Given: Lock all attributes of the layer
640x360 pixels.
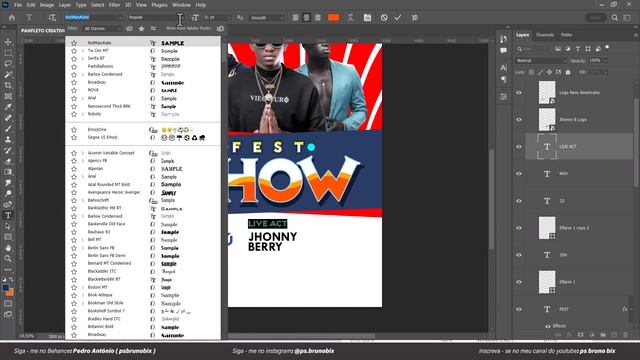Looking at the screenshot, I should coord(568,72).
